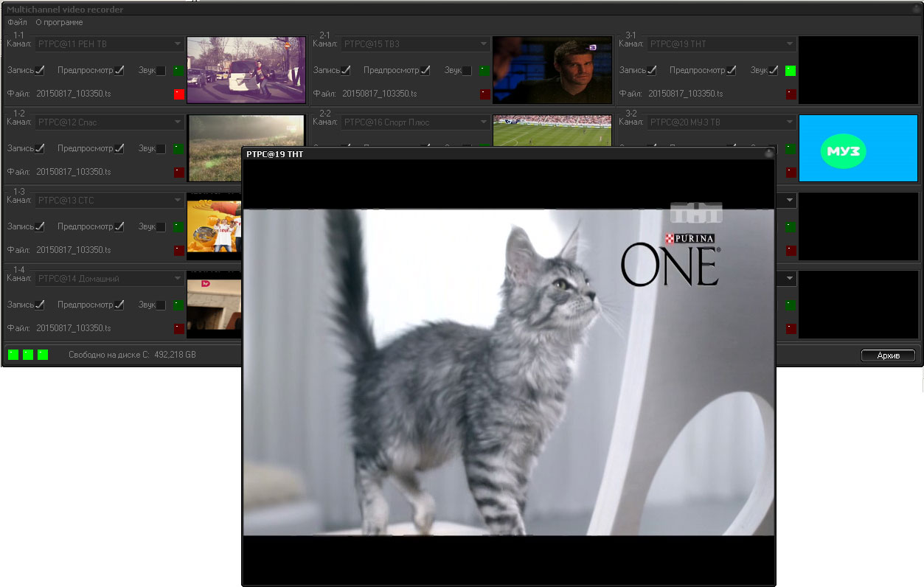Toggle Предпросмотр checkbox in panel 1-3
924x587 pixels.
(119, 227)
